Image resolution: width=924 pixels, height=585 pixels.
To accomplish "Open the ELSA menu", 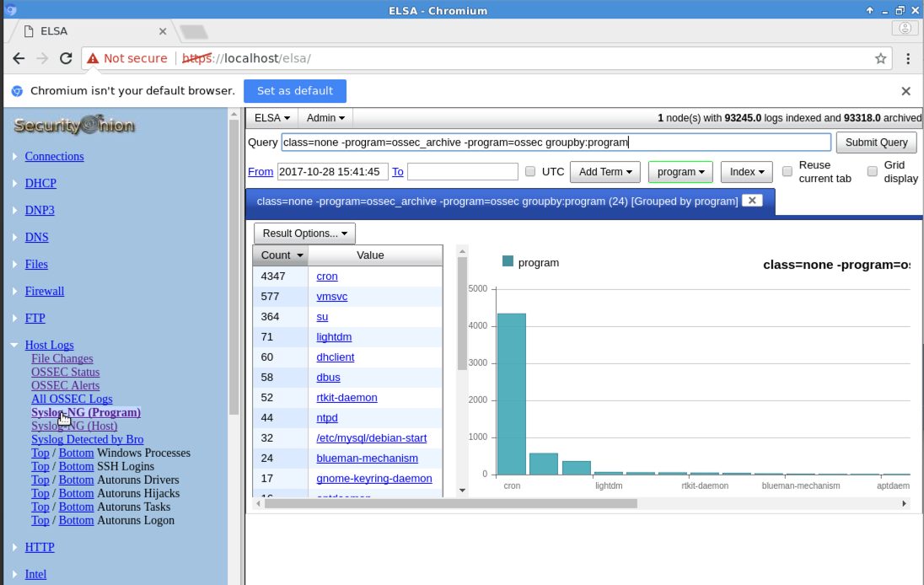I will (x=271, y=118).
